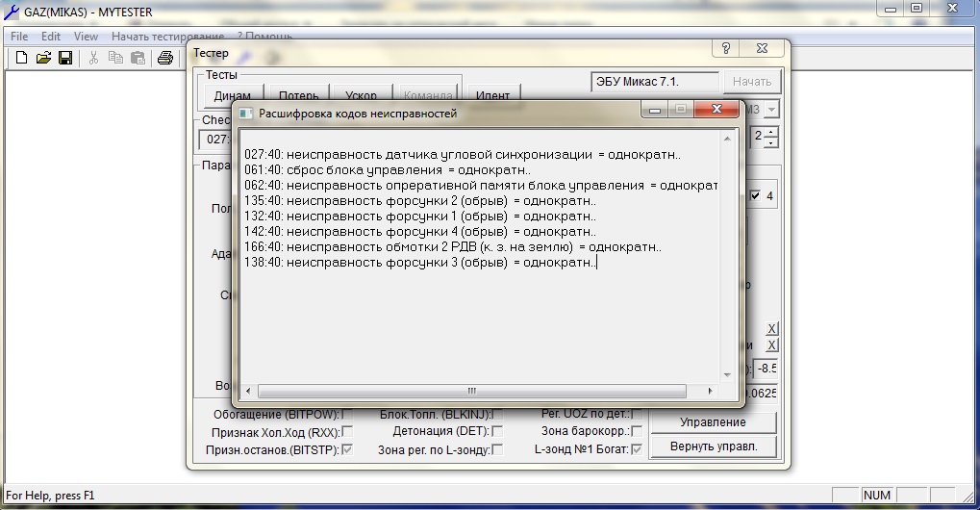Click the ЭБУ Микас 7.1. text field
980x510 pixels.
coord(655,82)
